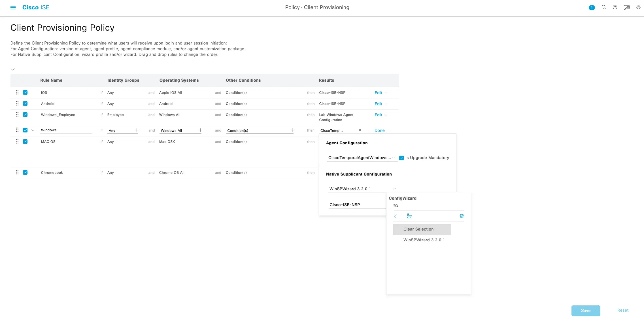
Task: Click the Rule Name column header
Action: pos(51,80)
